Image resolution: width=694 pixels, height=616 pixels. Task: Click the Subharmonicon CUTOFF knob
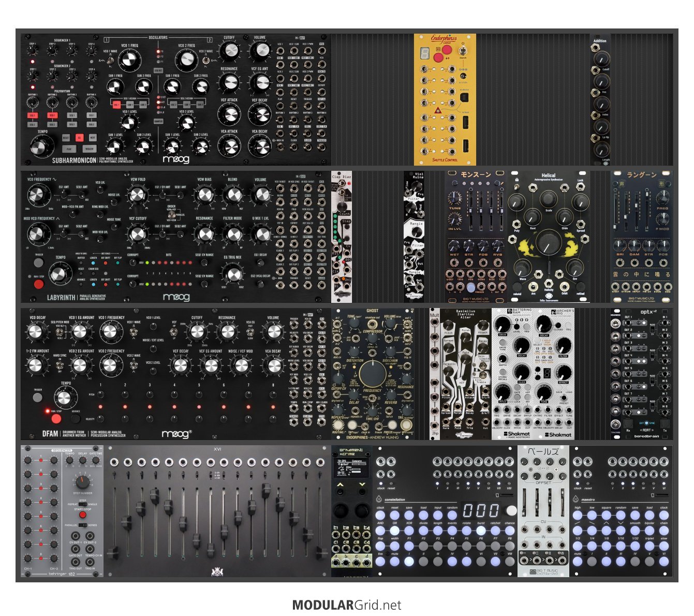point(230,51)
